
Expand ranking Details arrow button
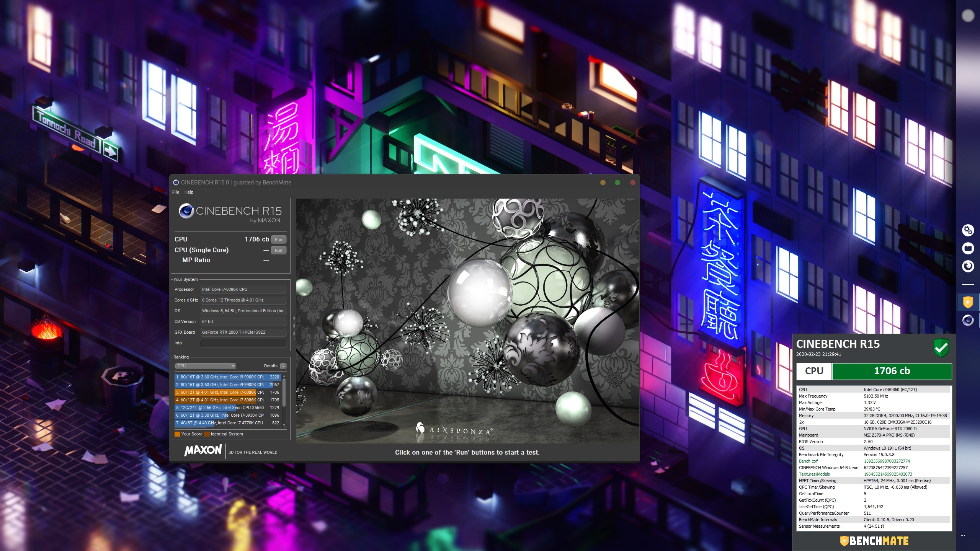click(283, 366)
